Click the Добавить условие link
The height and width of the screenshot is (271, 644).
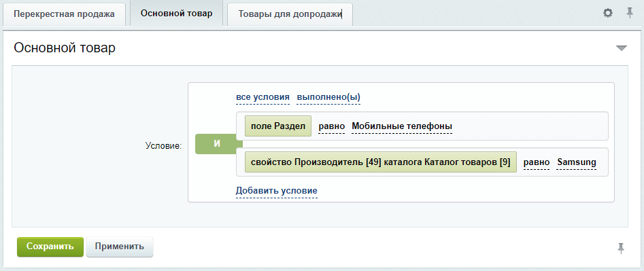(x=276, y=191)
